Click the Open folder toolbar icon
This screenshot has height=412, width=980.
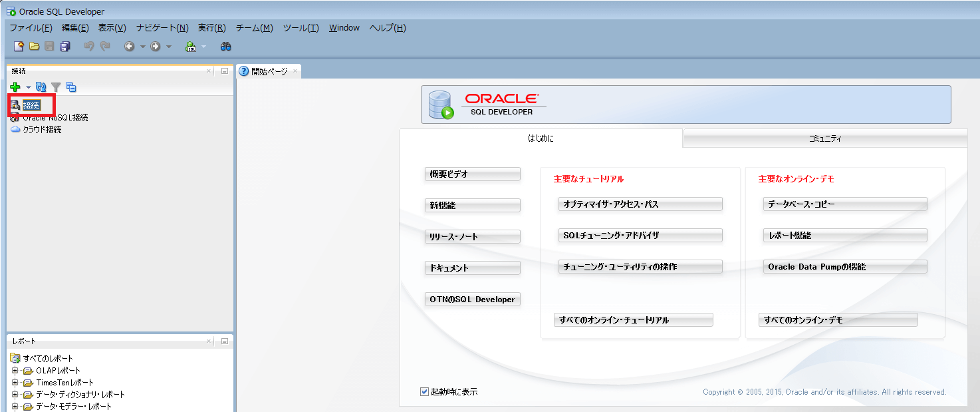(34, 47)
